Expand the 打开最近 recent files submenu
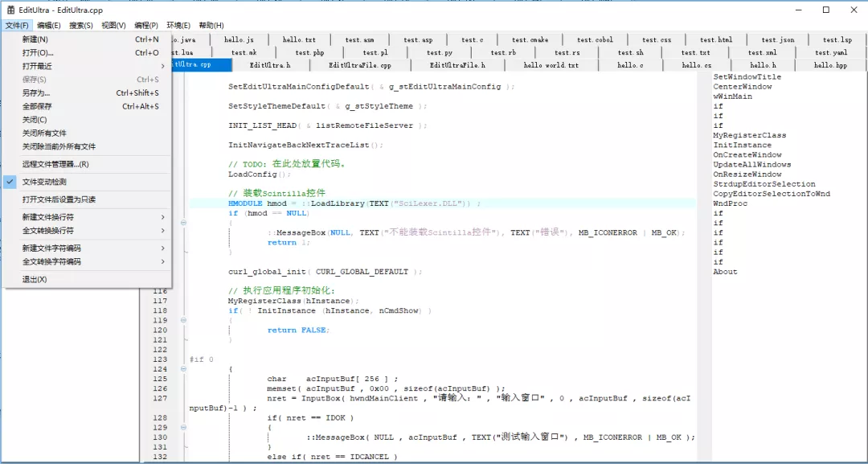Image resolution: width=868 pixels, height=464 pixels. click(88, 66)
